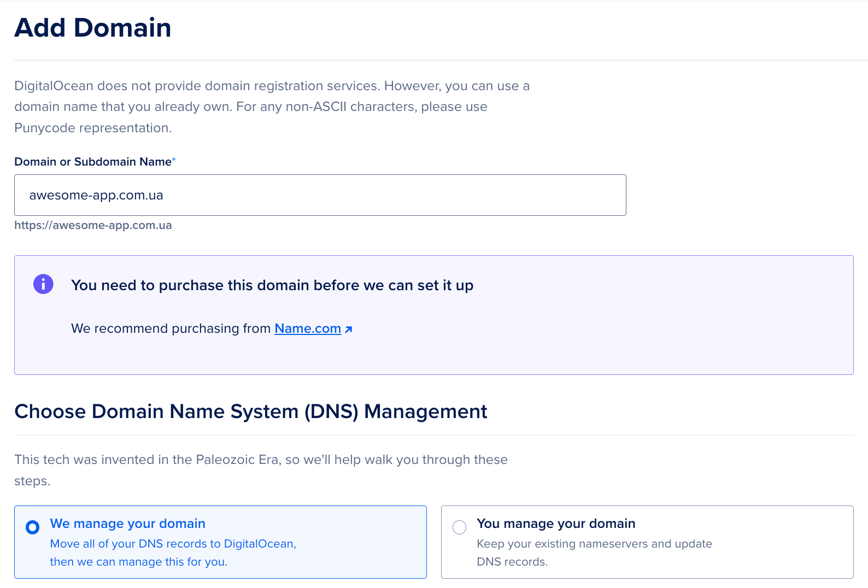Screen dimensions: 868x588
Task: Select the 'We manage your domain' radio button
Action: click(33, 527)
